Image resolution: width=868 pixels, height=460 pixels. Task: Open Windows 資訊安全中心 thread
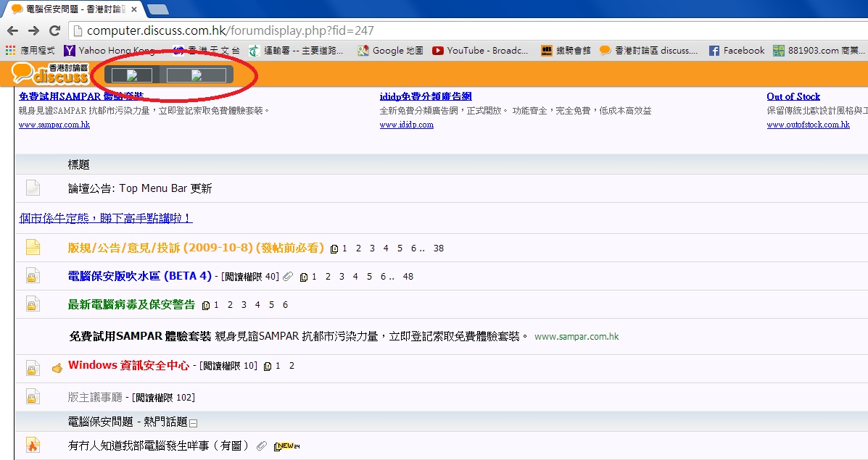tap(129, 365)
